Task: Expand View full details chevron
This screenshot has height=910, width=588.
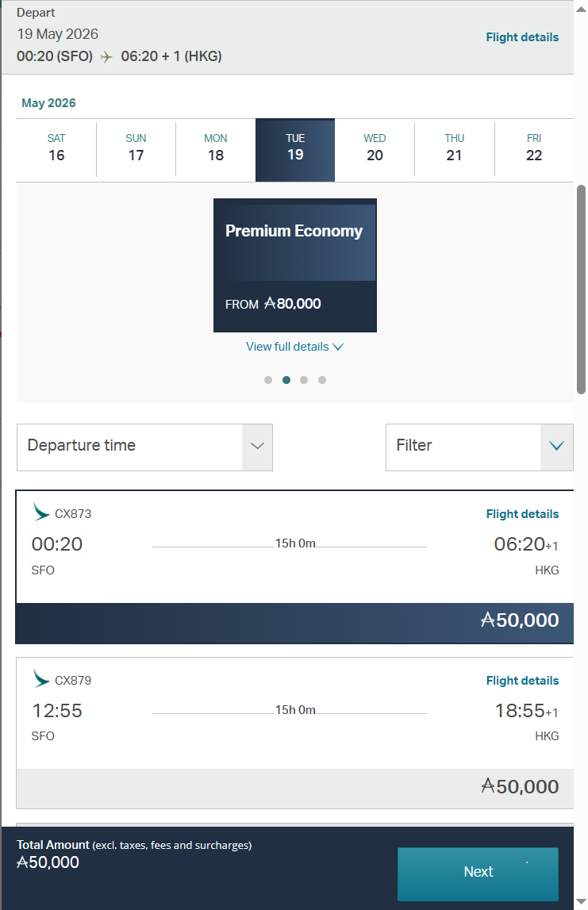Action: [338, 347]
